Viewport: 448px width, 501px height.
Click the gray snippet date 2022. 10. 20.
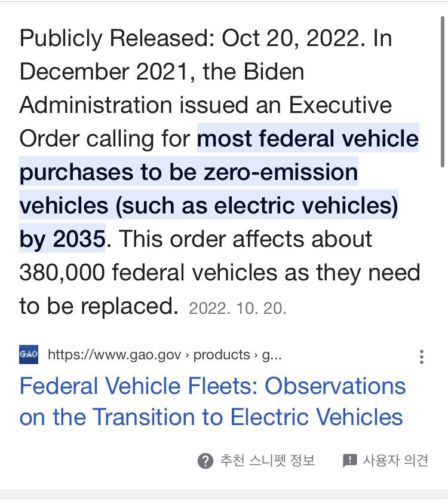point(237,309)
